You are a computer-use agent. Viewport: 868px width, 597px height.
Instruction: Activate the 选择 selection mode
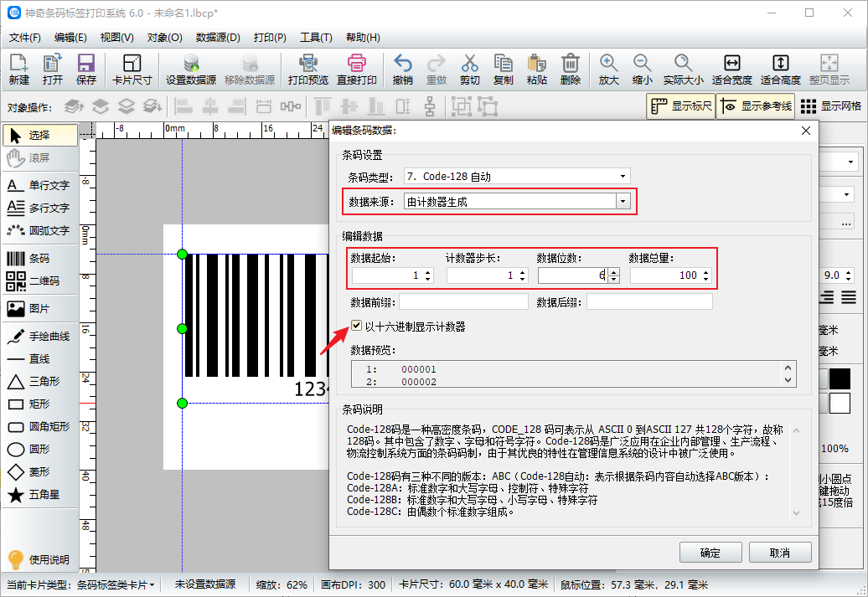click(40, 135)
